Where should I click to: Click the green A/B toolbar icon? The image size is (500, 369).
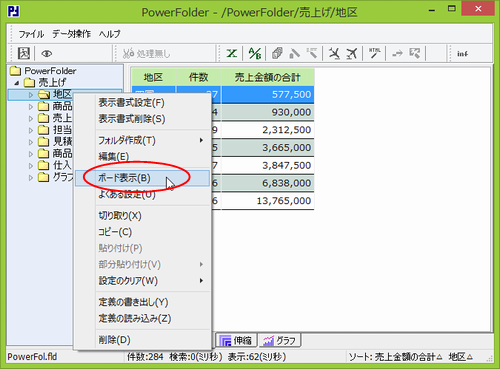pos(255,53)
